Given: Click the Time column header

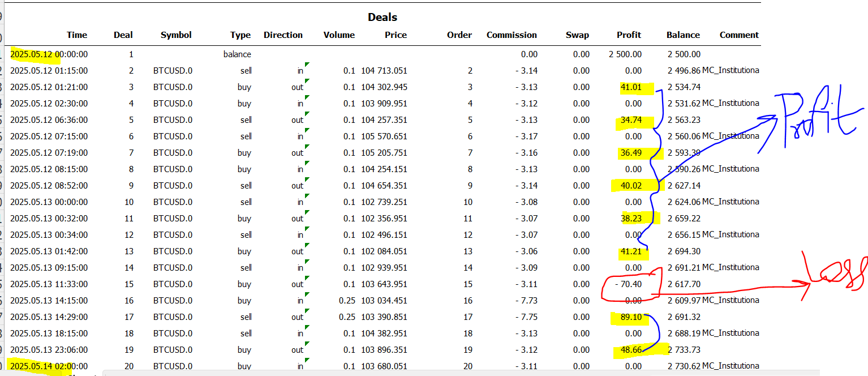Looking at the screenshot, I should tap(77, 35).
